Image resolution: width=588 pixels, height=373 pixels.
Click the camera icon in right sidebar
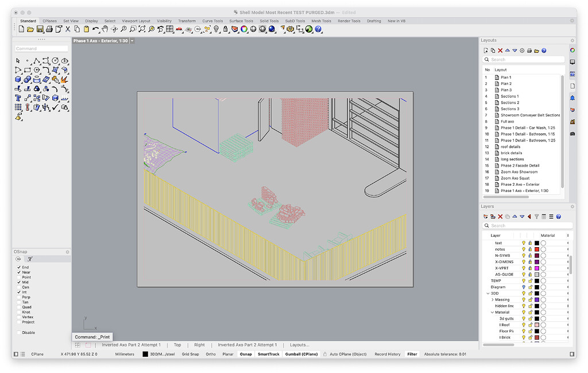[x=572, y=133]
